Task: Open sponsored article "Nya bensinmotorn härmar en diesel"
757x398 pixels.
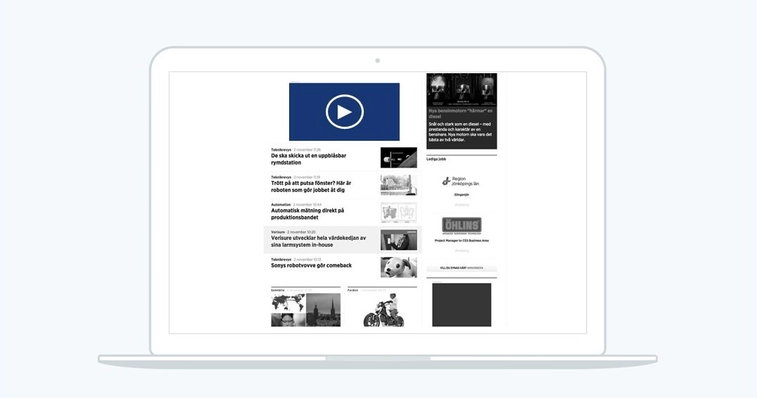Action: (461, 114)
